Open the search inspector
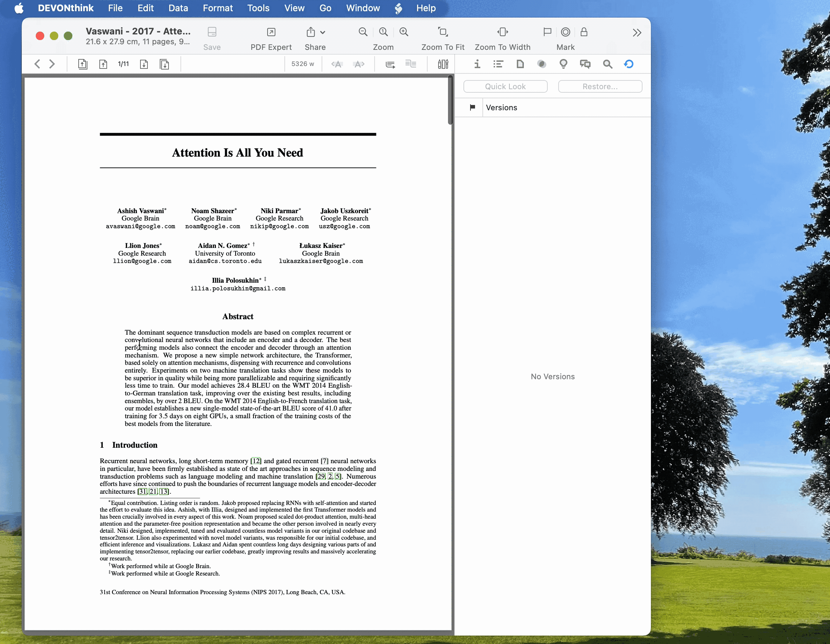830x644 pixels. pos(607,64)
